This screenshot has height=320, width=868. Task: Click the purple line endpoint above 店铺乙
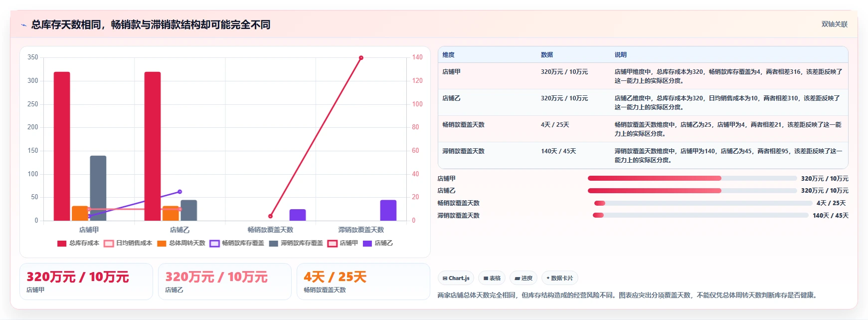coord(179,192)
